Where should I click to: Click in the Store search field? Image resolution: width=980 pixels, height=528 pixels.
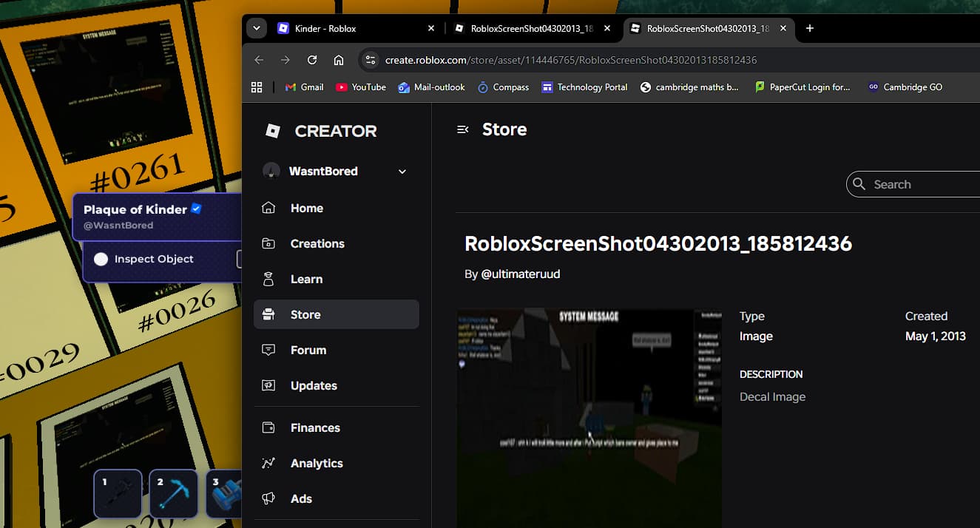913,184
